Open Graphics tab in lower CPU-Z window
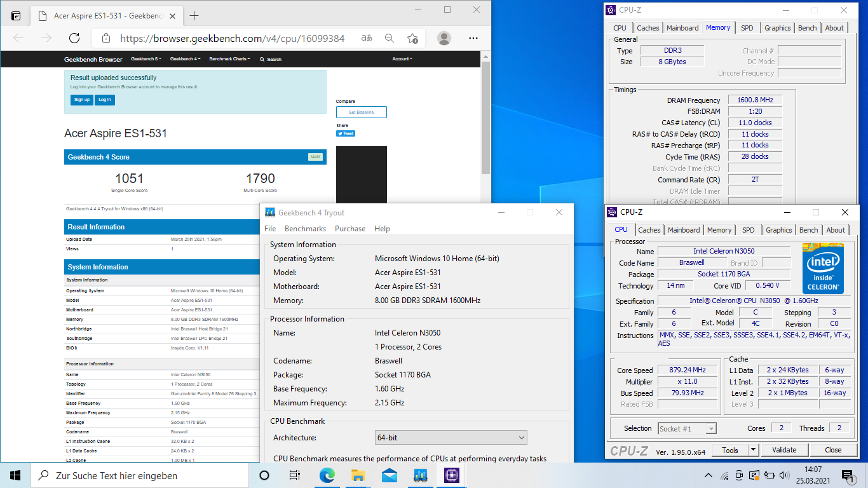Image resolution: width=868 pixels, height=488 pixels. coord(779,230)
